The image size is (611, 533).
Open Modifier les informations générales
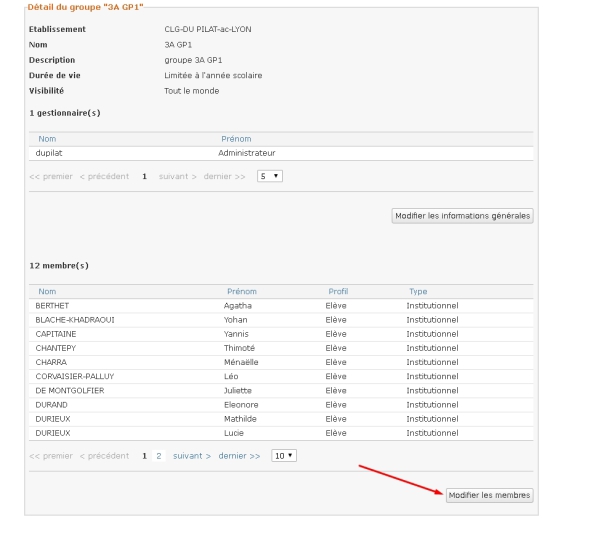(x=462, y=216)
